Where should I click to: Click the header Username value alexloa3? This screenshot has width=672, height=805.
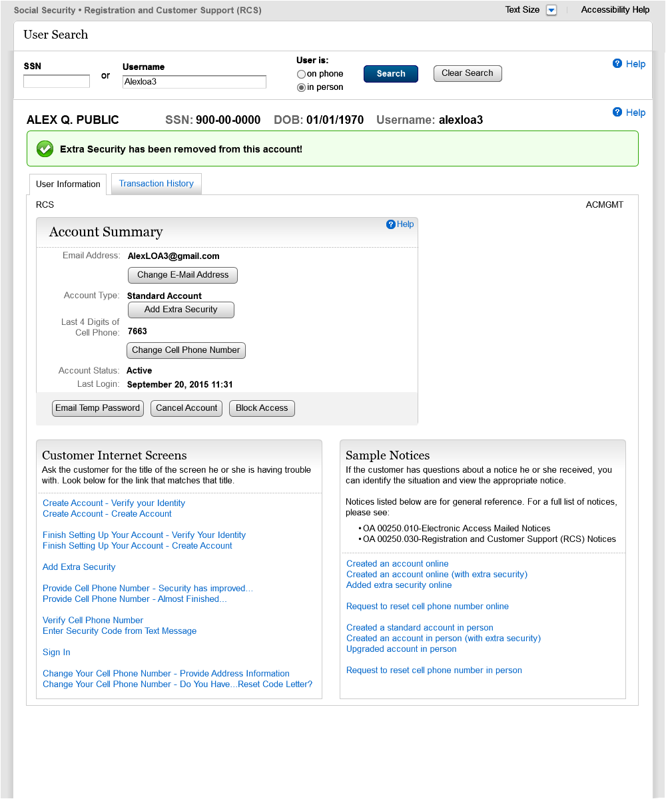click(461, 120)
